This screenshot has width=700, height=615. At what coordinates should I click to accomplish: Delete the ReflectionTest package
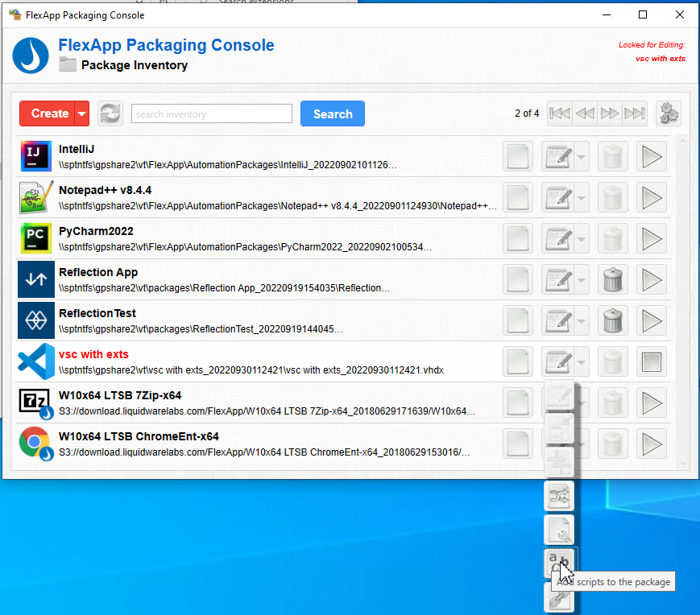pyautogui.click(x=613, y=320)
